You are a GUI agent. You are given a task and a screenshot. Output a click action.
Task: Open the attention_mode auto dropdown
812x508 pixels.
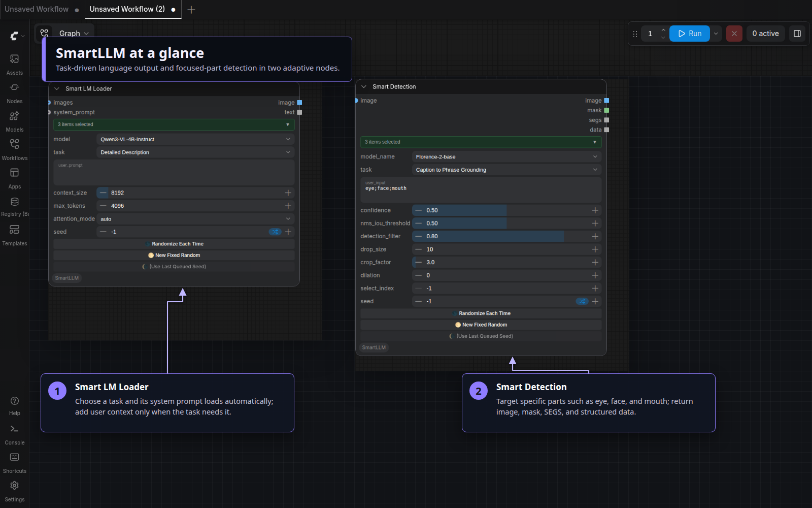point(195,219)
